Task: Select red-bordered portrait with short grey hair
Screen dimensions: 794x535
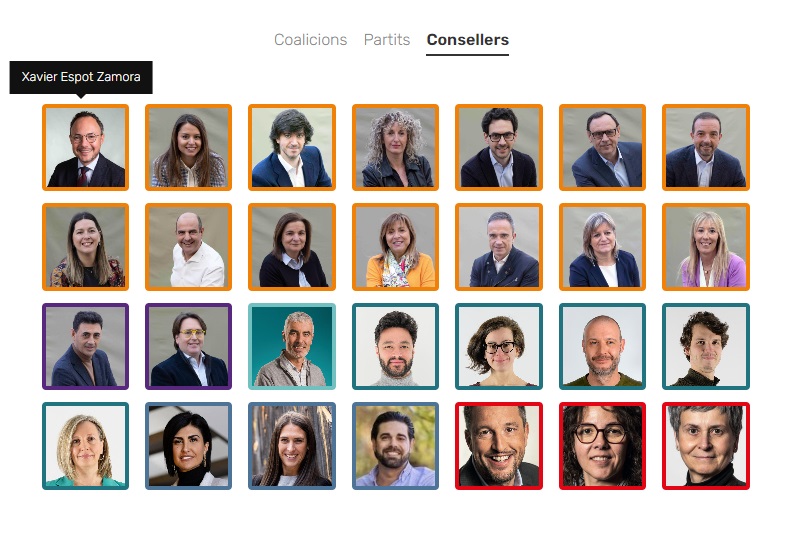Action: point(706,446)
